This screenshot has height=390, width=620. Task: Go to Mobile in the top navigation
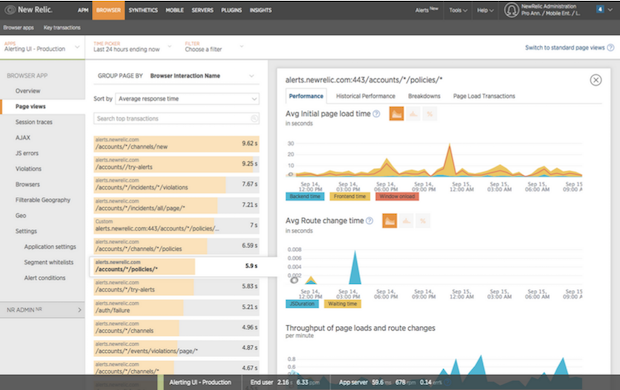174,10
